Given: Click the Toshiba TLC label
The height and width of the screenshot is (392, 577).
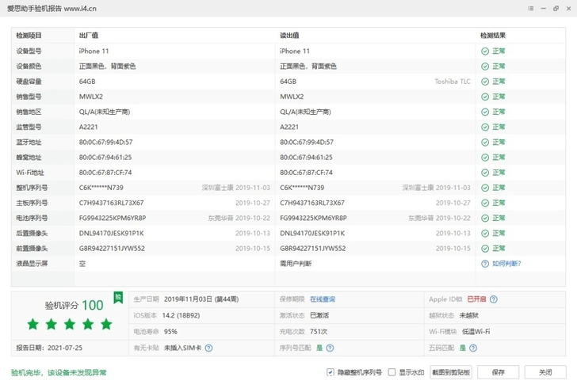Looking at the screenshot, I should 453,82.
